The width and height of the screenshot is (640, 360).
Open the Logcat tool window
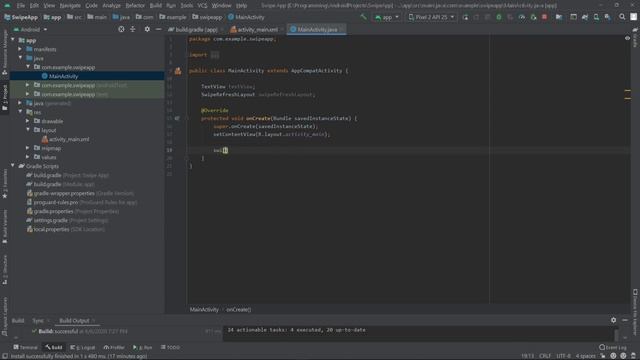[x=82, y=347]
